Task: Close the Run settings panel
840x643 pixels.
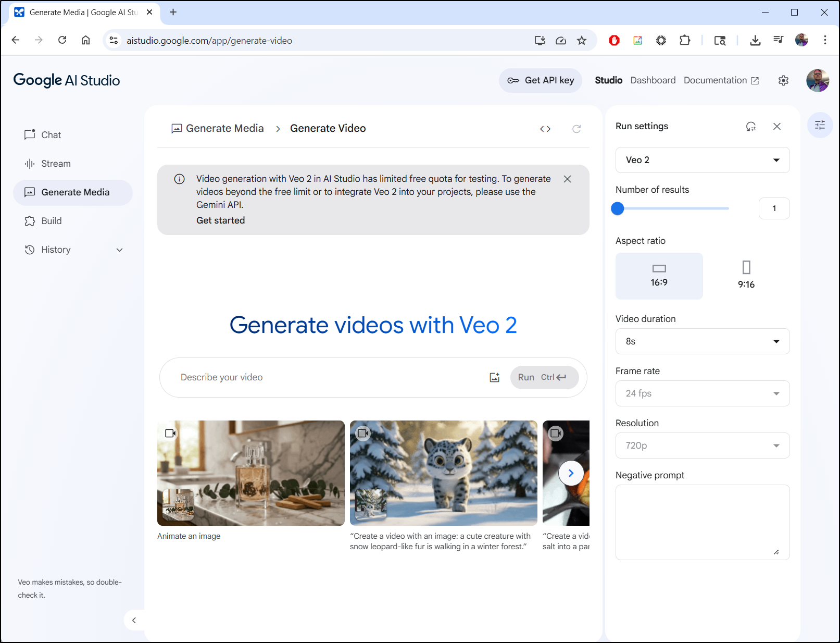Action: 777,126
